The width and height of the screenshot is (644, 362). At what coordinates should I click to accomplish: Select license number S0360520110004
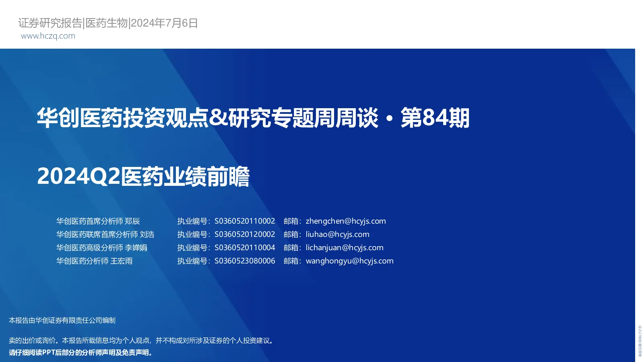tap(245, 248)
